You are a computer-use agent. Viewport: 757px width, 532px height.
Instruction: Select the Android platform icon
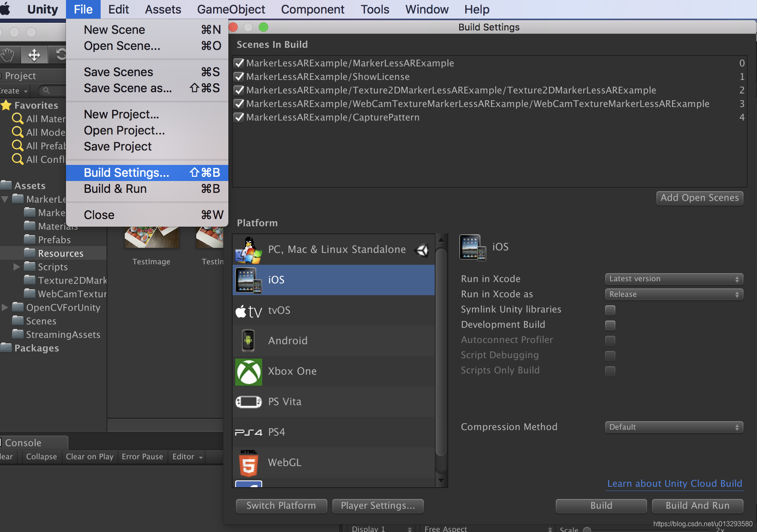coord(248,340)
